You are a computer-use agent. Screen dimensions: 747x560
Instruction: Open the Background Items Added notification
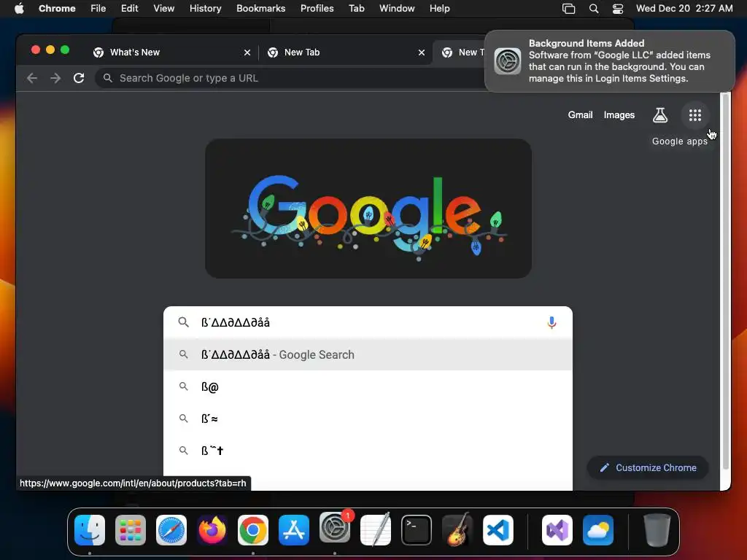[609, 61]
